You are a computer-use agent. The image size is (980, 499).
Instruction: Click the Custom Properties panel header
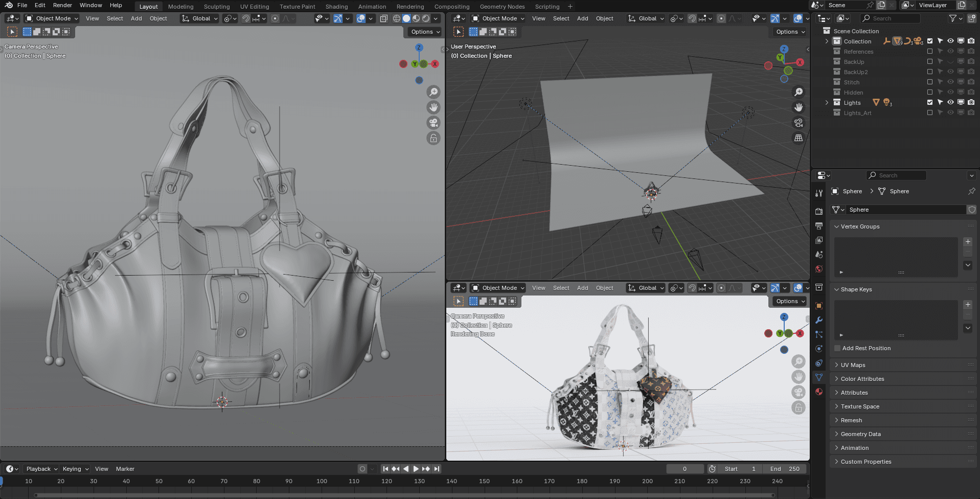(903, 462)
